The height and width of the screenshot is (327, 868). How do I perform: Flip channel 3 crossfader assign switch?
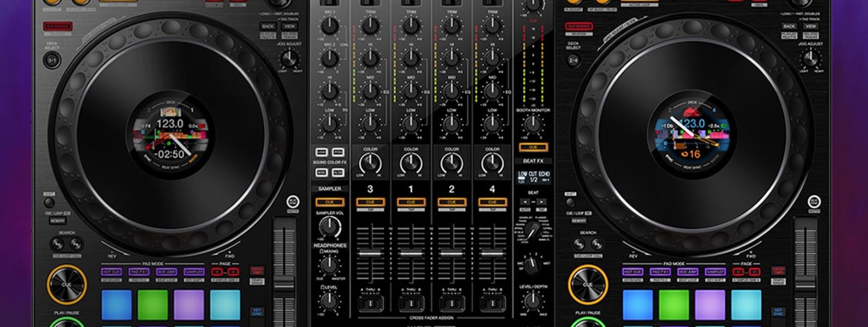point(370,304)
